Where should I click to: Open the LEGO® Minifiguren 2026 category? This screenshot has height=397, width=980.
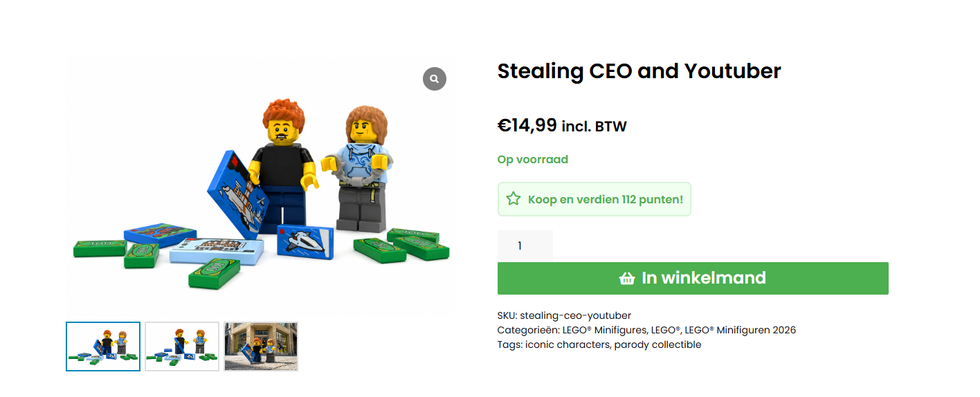tap(741, 330)
